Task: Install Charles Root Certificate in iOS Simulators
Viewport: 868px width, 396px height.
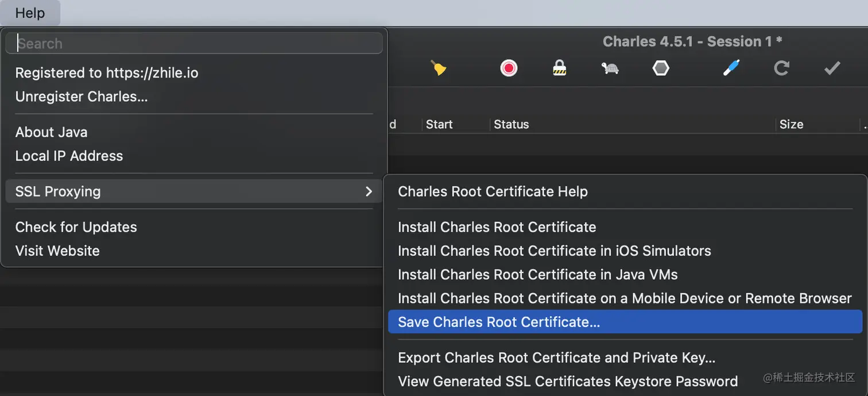Action: [x=625, y=251]
